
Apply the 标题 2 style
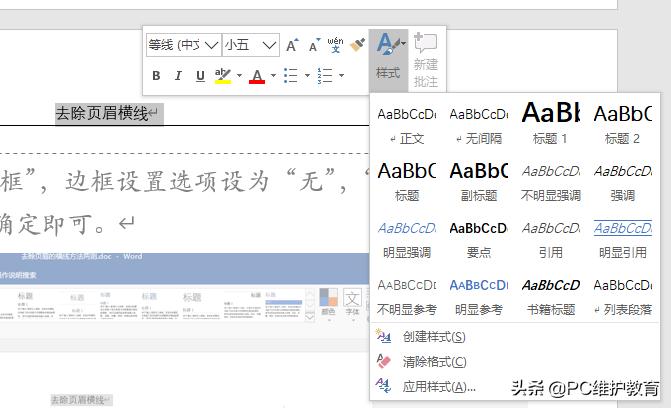623,125
